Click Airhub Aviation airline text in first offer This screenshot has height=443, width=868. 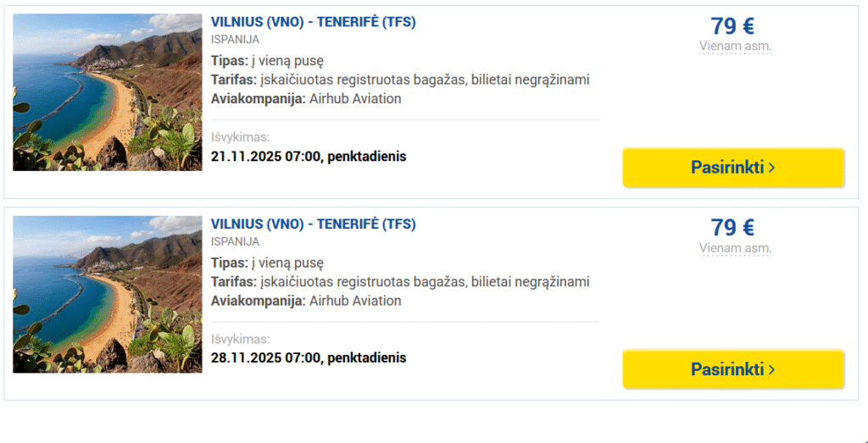(355, 99)
